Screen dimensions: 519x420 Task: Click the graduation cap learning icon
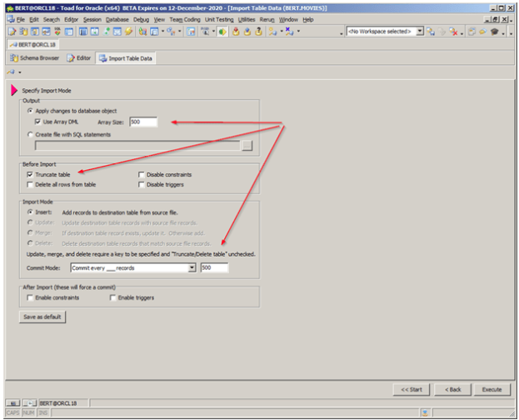495,32
